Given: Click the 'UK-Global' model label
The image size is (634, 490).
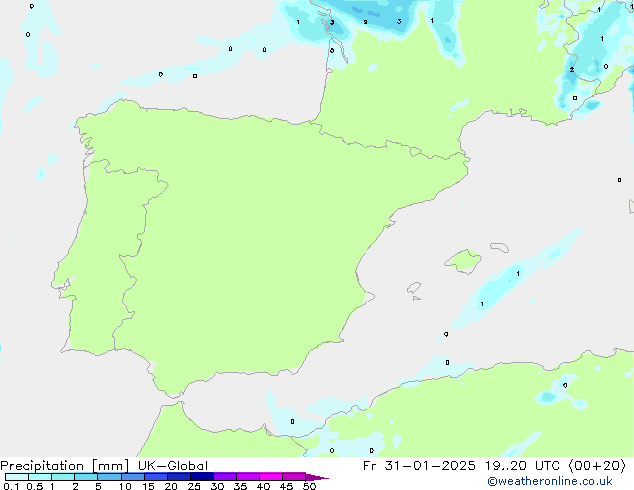Looking at the screenshot, I should click(173, 466).
